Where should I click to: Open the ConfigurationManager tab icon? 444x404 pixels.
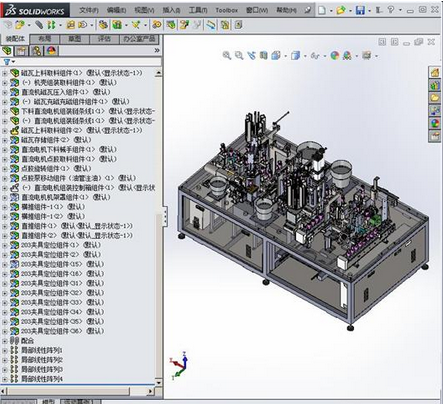tap(37, 51)
